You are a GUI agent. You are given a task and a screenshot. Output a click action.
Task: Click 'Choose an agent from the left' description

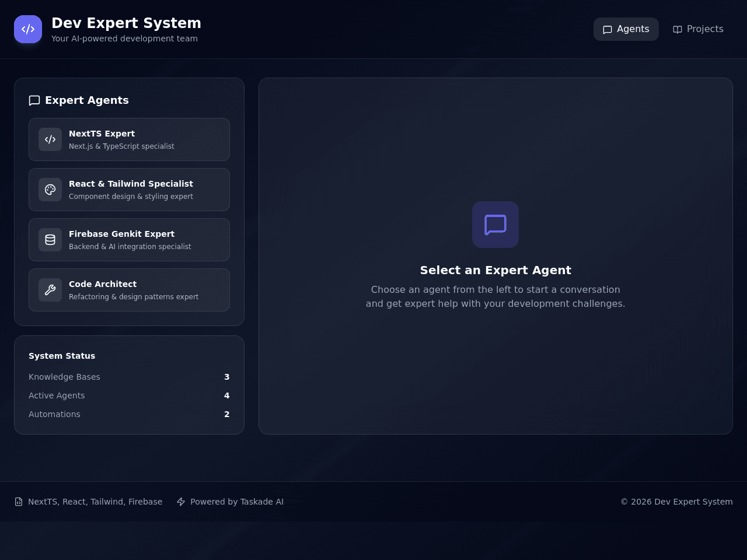pos(495,296)
